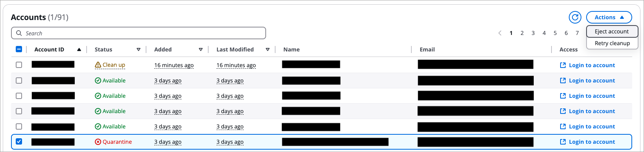Go to page 5
The height and width of the screenshot is (152, 644).
555,33
